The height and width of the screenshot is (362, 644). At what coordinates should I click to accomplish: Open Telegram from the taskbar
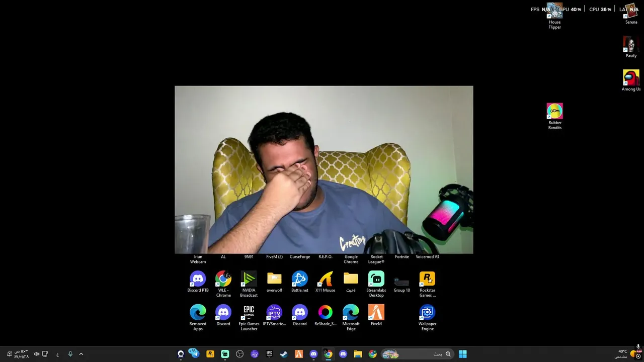[195, 353]
